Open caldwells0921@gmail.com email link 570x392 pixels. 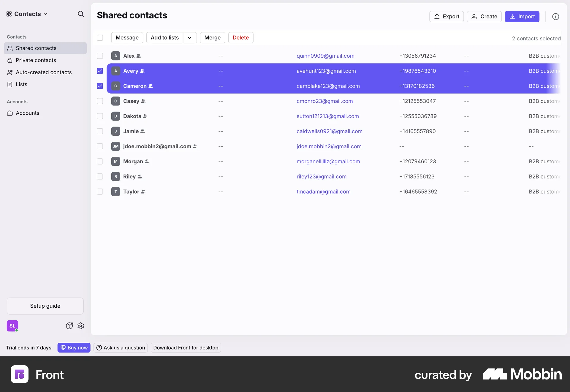tap(330, 131)
